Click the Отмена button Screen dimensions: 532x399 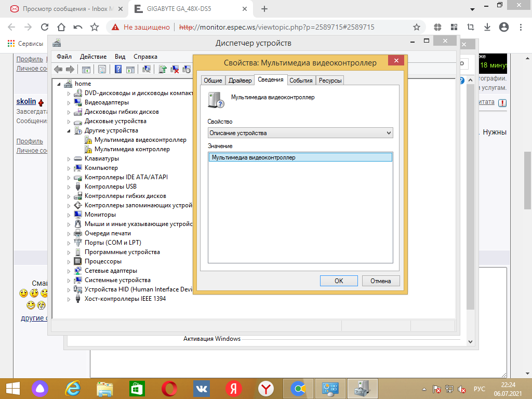[x=380, y=281]
